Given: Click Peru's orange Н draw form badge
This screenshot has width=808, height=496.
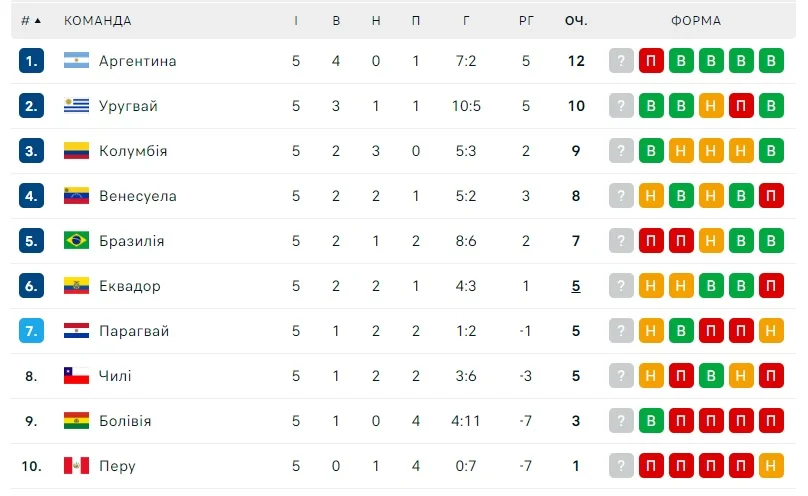Looking at the screenshot, I should [x=771, y=466].
